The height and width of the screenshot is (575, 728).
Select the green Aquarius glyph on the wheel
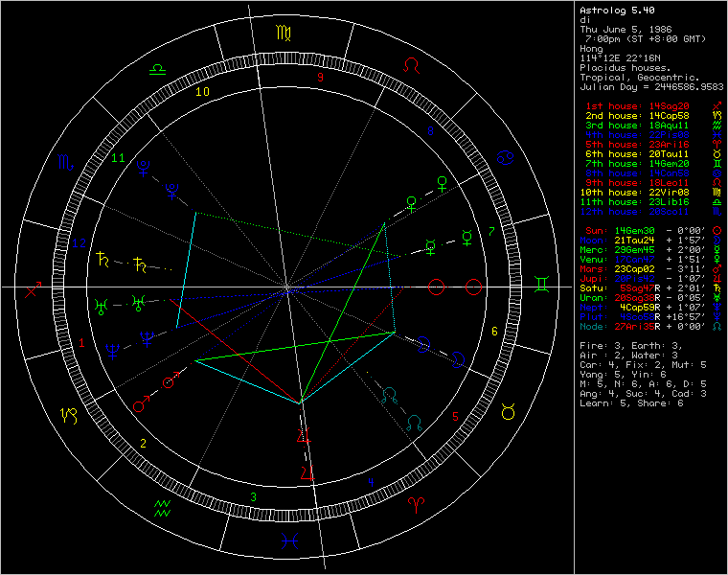tap(162, 506)
